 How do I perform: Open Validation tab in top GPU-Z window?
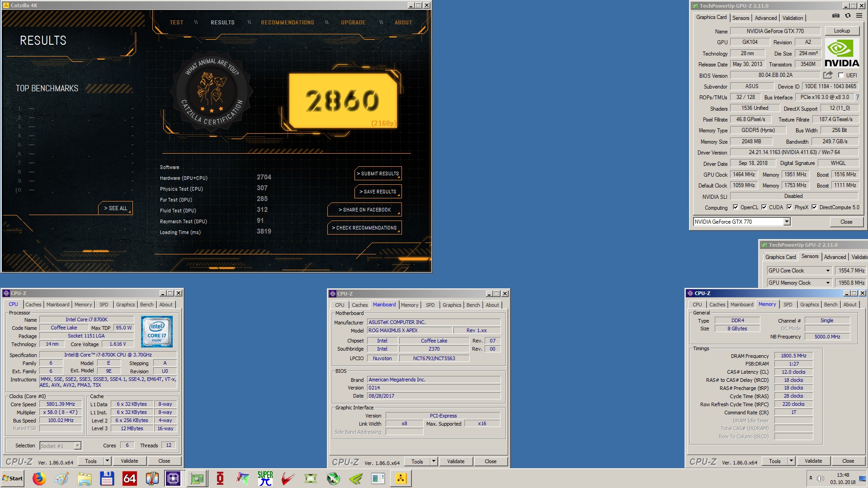tap(793, 18)
